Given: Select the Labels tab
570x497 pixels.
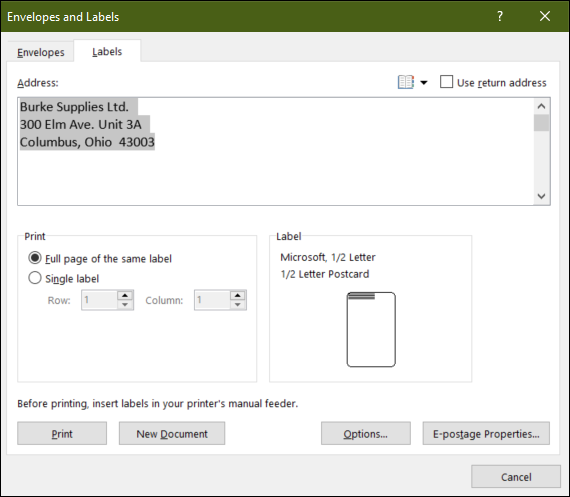Looking at the screenshot, I should click(107, 52).
